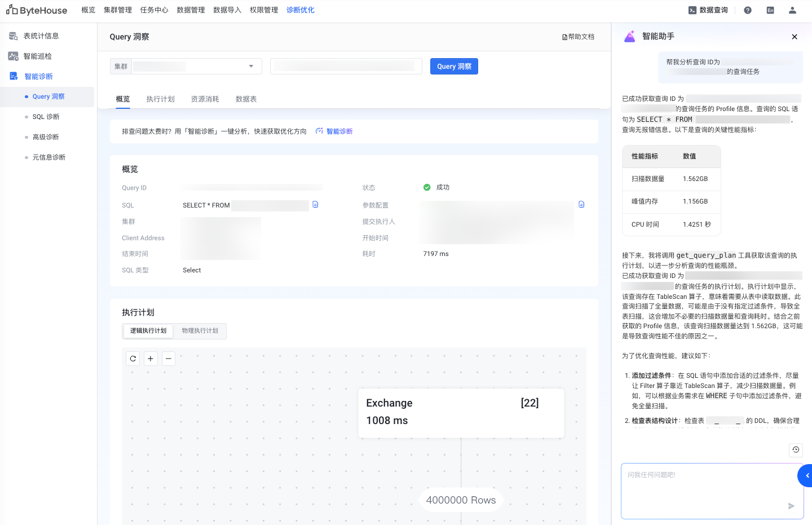Zoom in the execution plan graph
The height and width of the screenshot is (525, 812).
tap(151, 359)
